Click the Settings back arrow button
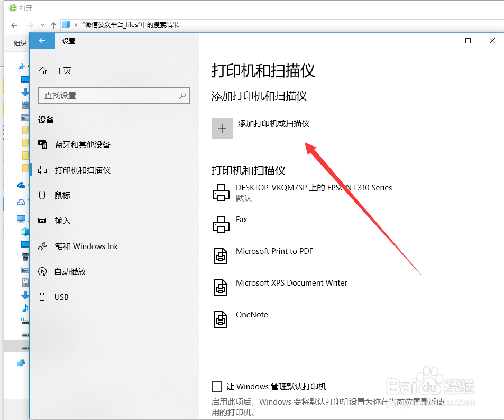504x420 pixels. [42, 41]
